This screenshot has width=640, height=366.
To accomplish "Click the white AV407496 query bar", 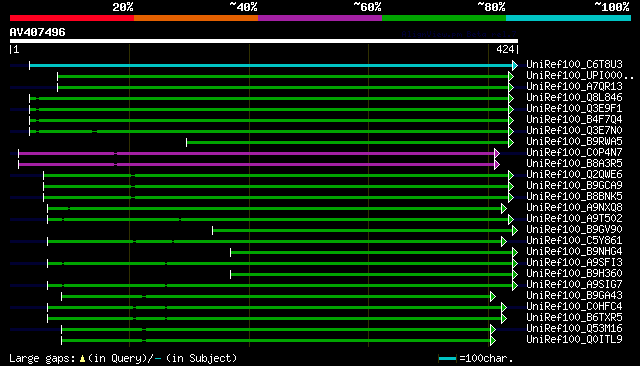I will [x=264, y=41].
